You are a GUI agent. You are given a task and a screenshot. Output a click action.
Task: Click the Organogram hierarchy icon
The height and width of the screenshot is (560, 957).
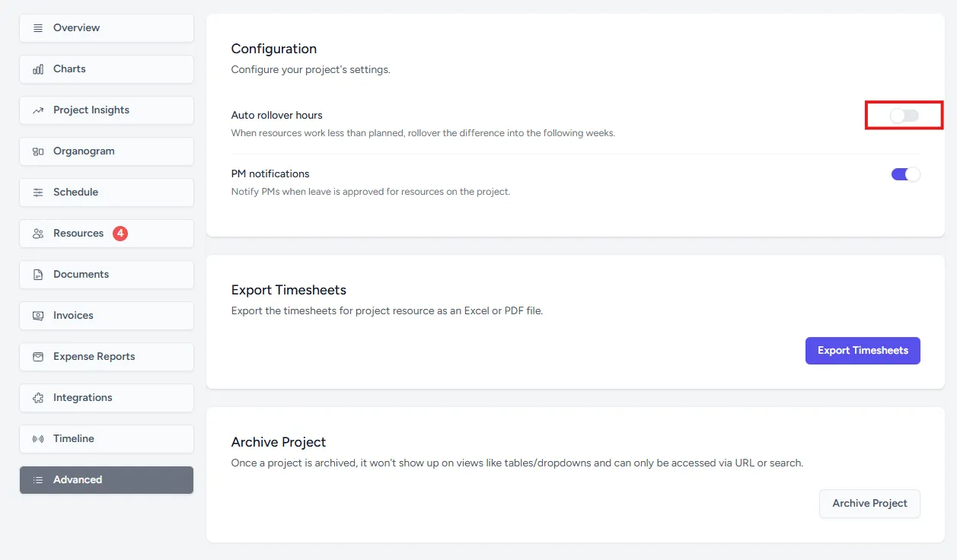(x=38, y=151)
